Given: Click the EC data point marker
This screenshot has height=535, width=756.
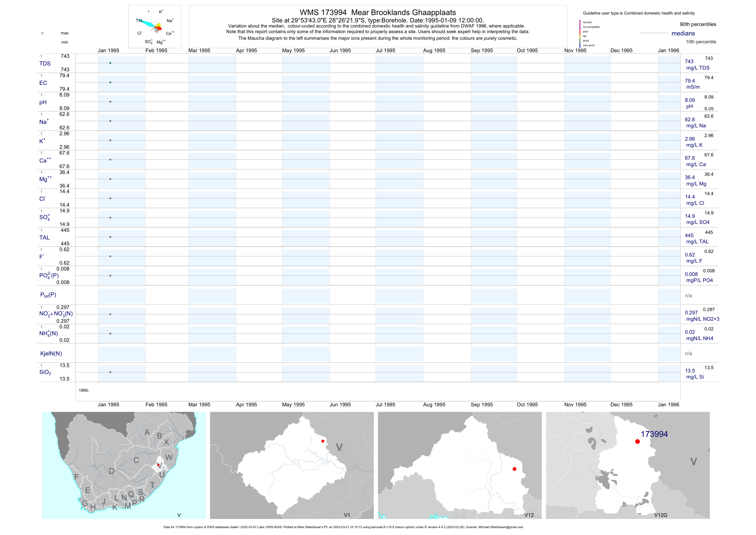Looking at the screenshot, I should (110, 82).
